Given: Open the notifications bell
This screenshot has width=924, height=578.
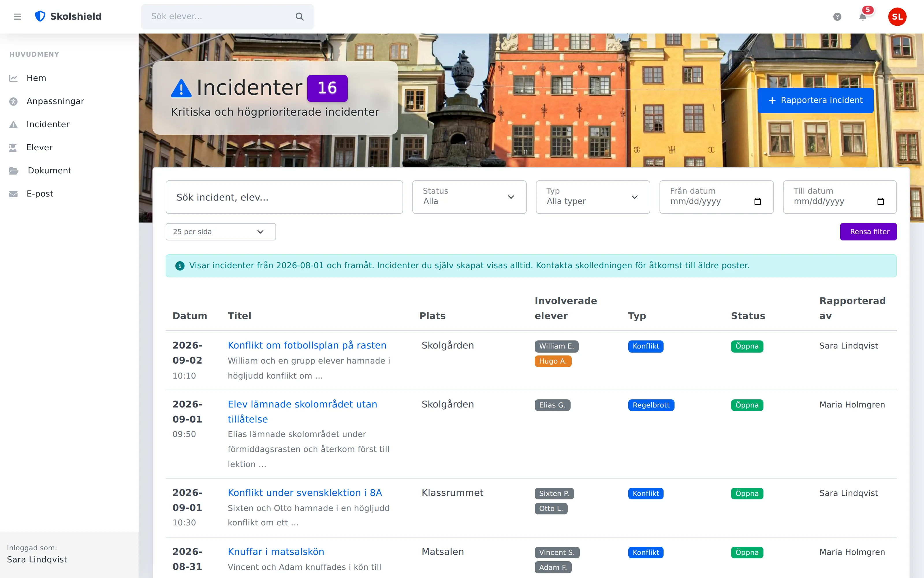Looking at the screenshot, I should point(863,16).
